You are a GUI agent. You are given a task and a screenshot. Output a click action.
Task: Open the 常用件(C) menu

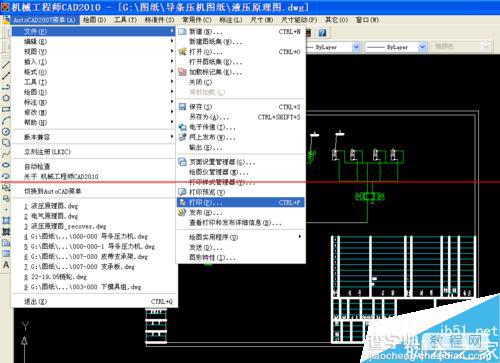(197, 20)
